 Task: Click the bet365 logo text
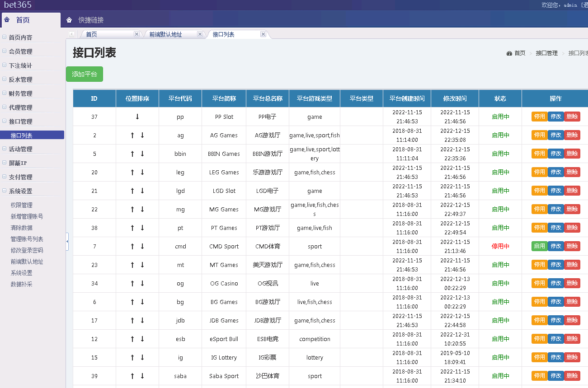(x=18, y=5)
